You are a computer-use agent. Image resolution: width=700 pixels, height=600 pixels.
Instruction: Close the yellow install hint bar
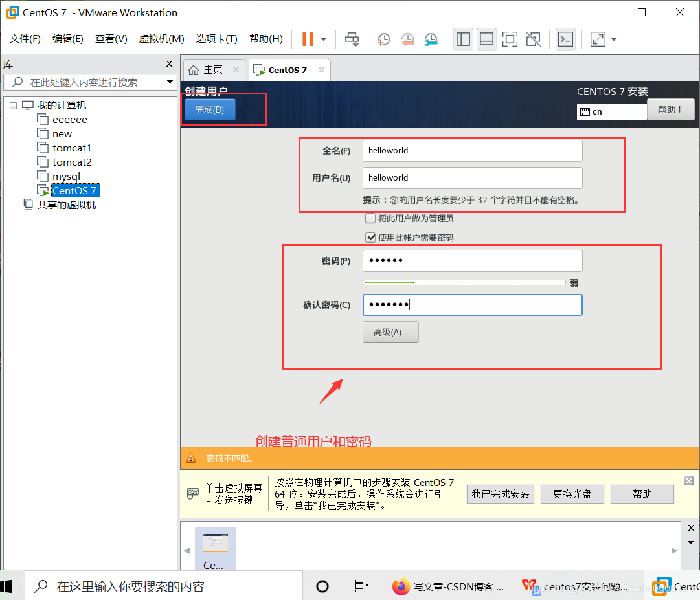click(x=689, y=481)
